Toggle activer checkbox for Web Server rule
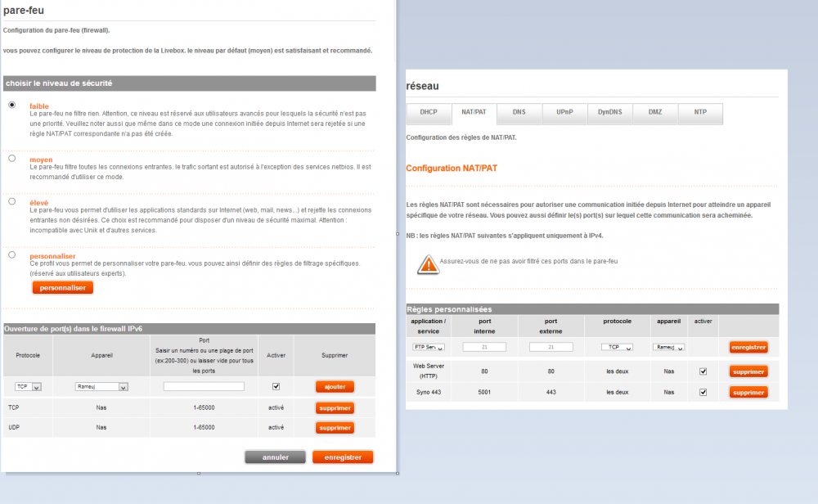Screen dimensions: 818x504 point(703,371)
